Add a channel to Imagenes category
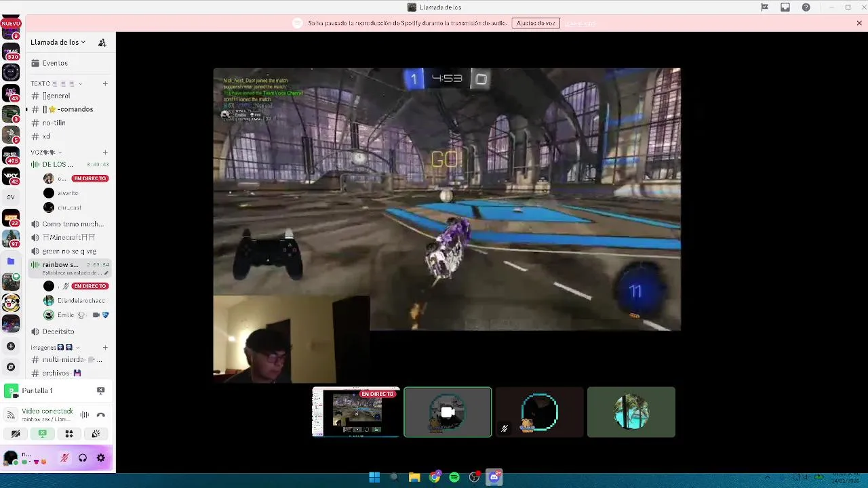The width and height of the screenshot is (868, 488). (x=105, y=348)
